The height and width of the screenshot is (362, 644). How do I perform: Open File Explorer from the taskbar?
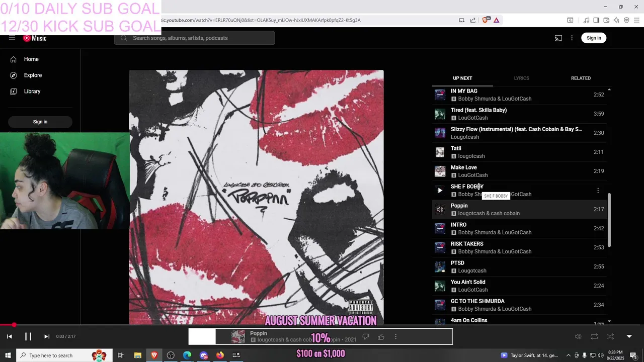point(137,355)
